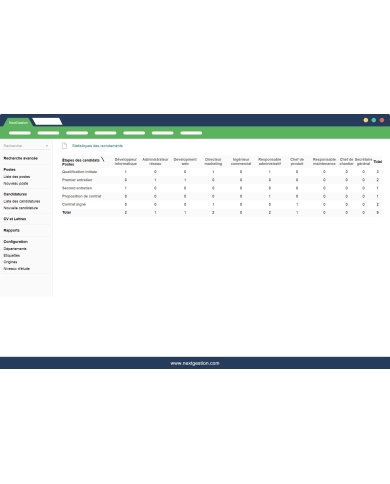The image size is (390, 484).
Task: Open Rapports in the sidebar
Action: click(11, 230)
